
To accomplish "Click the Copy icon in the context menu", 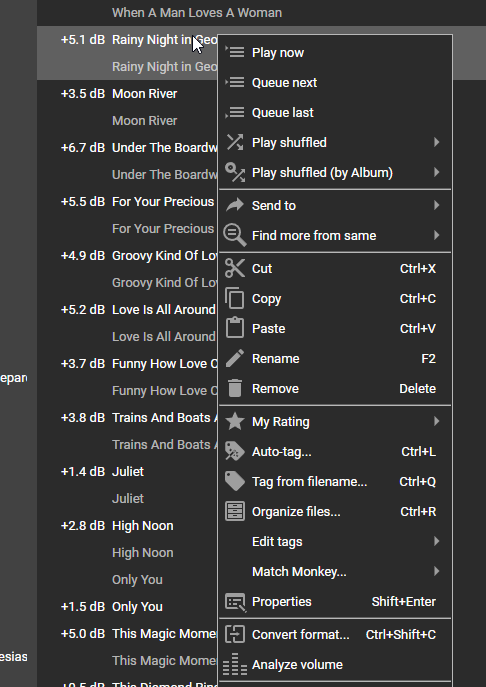I will (x=235, y=298).
